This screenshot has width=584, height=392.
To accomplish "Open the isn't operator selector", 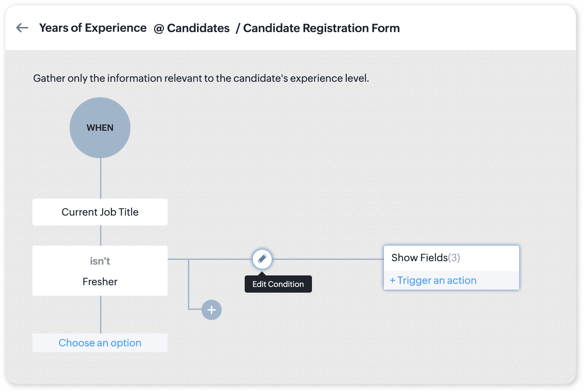I will (x=100, y=261).
